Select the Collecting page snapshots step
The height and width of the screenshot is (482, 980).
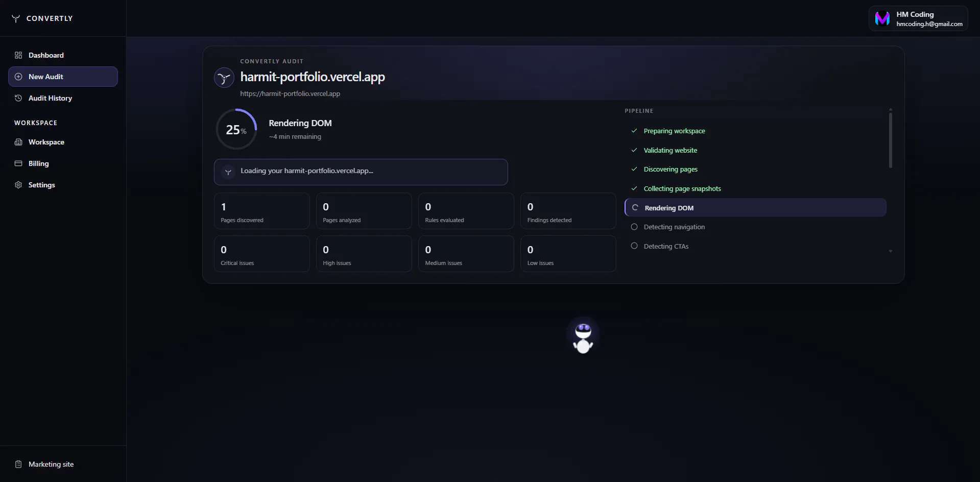click(755, 188)
